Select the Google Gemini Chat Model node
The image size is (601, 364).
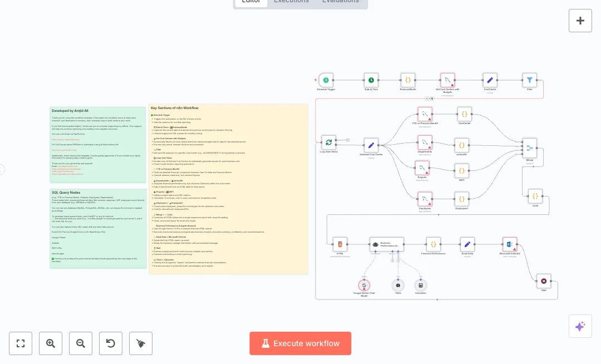pyautogui.click(x=364, y=285)
